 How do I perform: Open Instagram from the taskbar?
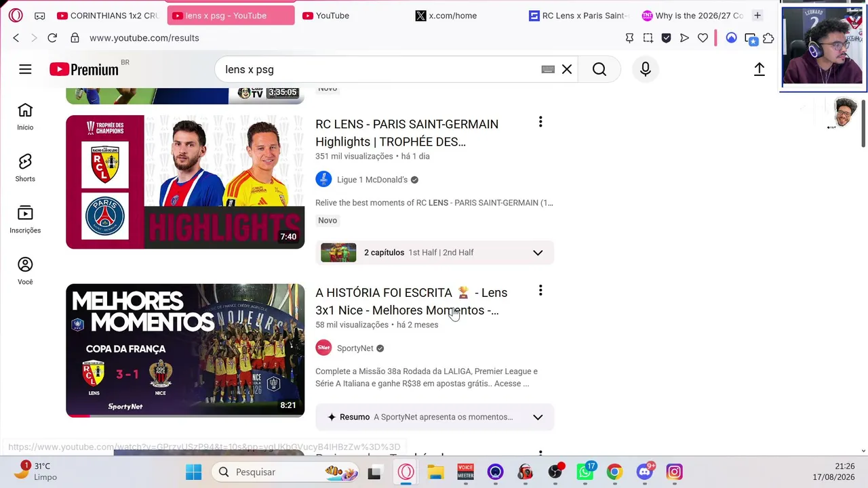tap(674, 472)
